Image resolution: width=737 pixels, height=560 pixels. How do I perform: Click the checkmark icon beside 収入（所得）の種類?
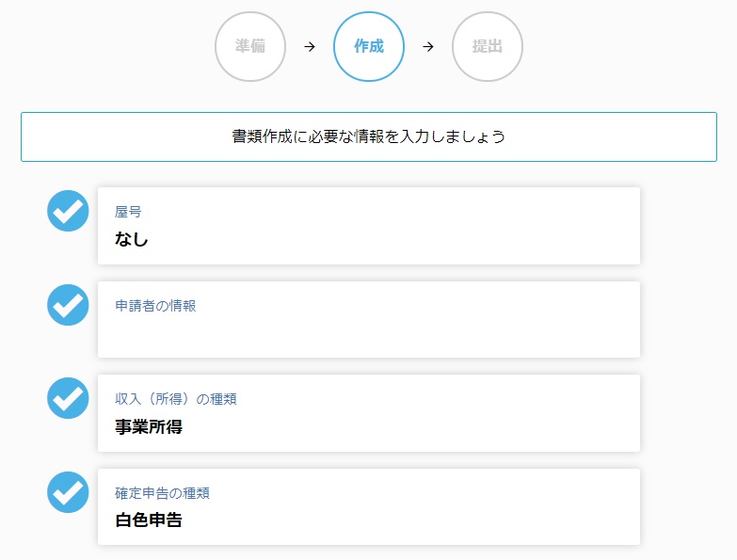(68, 398)
